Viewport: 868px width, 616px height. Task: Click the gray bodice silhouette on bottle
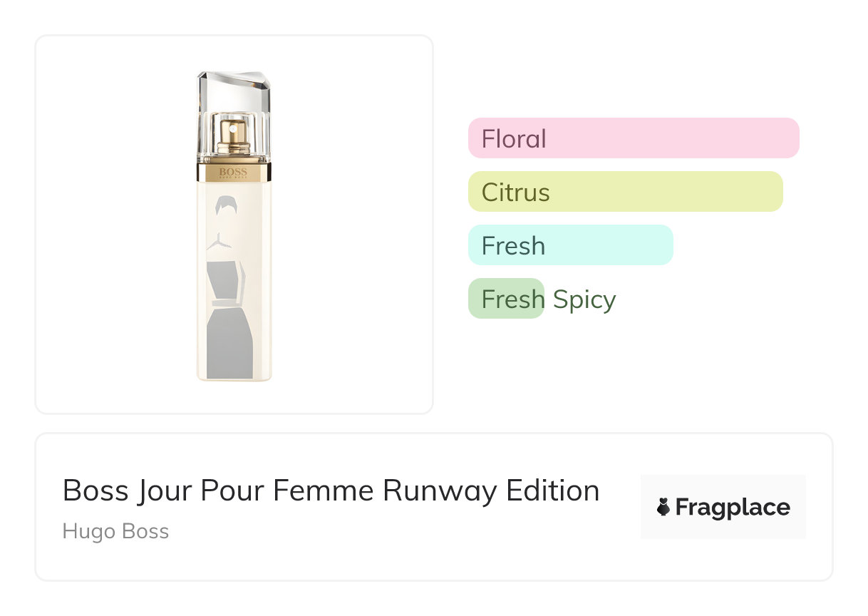pos(225,280)
